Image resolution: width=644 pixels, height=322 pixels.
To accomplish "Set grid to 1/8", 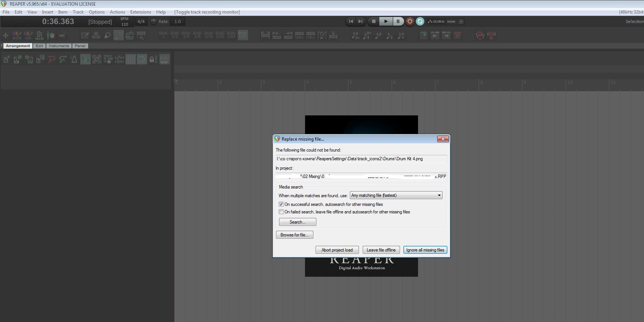I will coord(197,35).
